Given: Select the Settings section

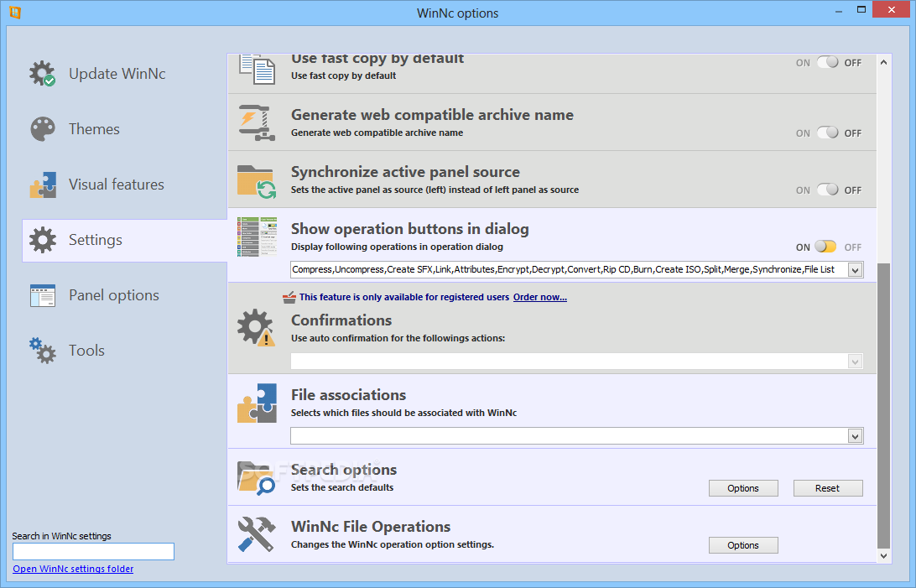Looking at the screenshot, I should 124,240.
